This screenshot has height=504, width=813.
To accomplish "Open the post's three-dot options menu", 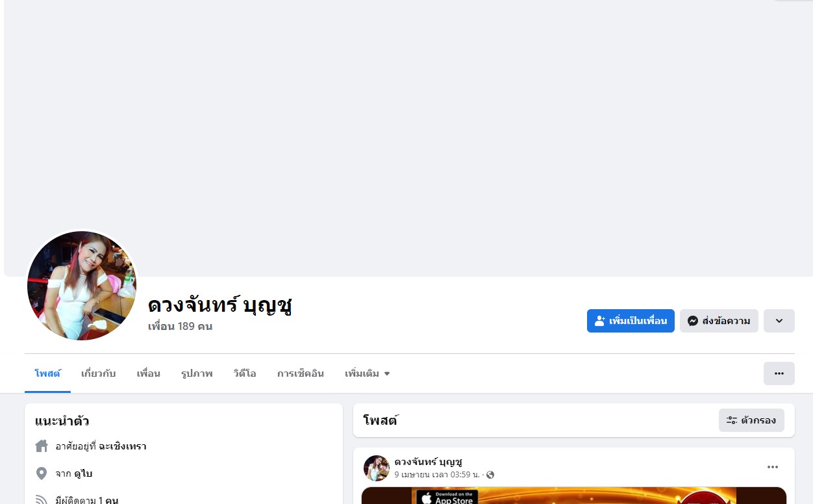I will click(x=773, y=467).
